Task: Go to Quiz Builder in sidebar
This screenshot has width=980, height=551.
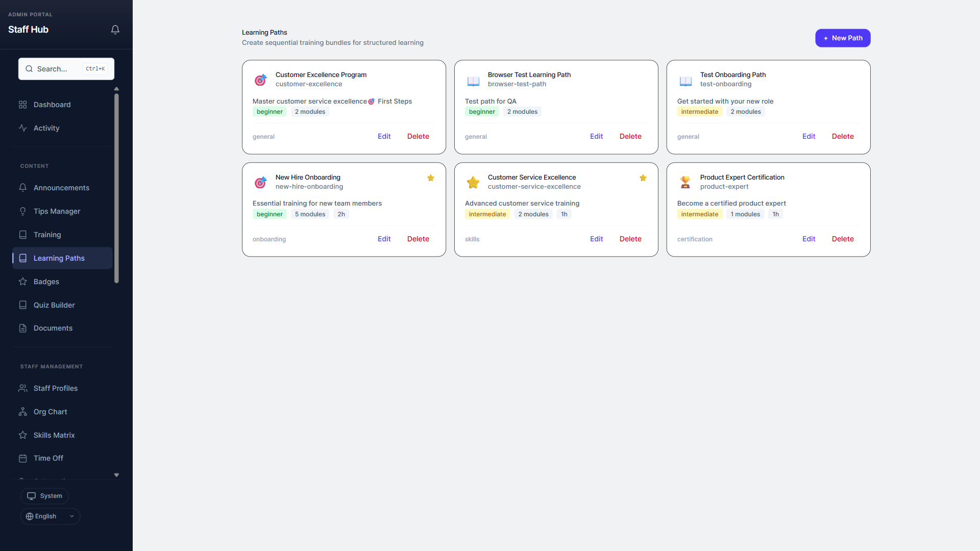Action: (x=54, y=305)
